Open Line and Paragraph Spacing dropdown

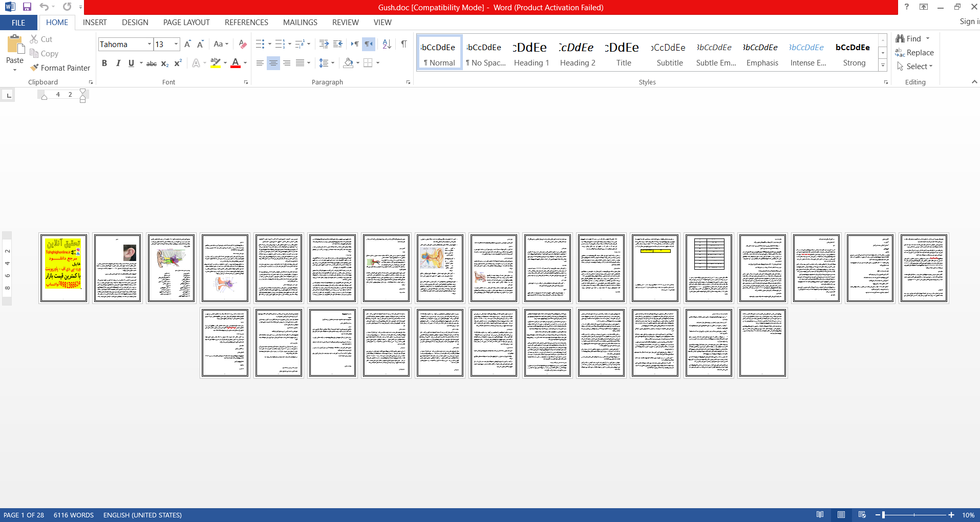tap(327, 63)
